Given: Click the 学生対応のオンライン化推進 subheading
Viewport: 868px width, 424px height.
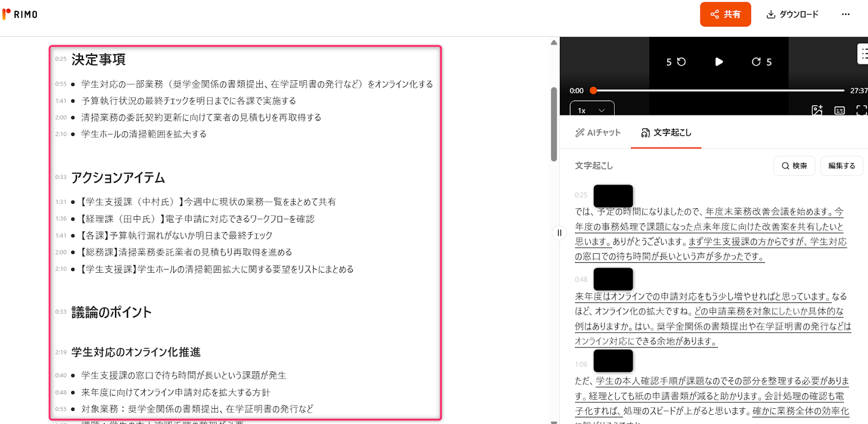Looking at the screenshot, I should (136, 352).
